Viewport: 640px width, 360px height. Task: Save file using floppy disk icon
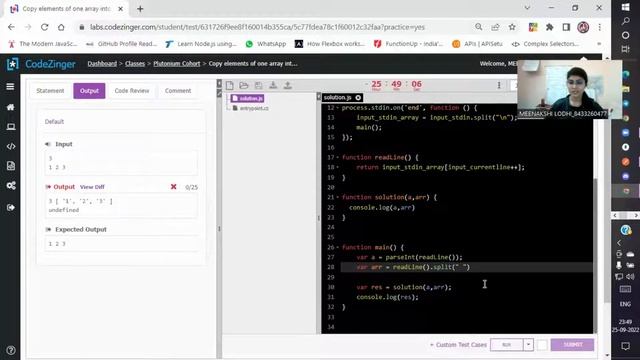coord(258,85)
